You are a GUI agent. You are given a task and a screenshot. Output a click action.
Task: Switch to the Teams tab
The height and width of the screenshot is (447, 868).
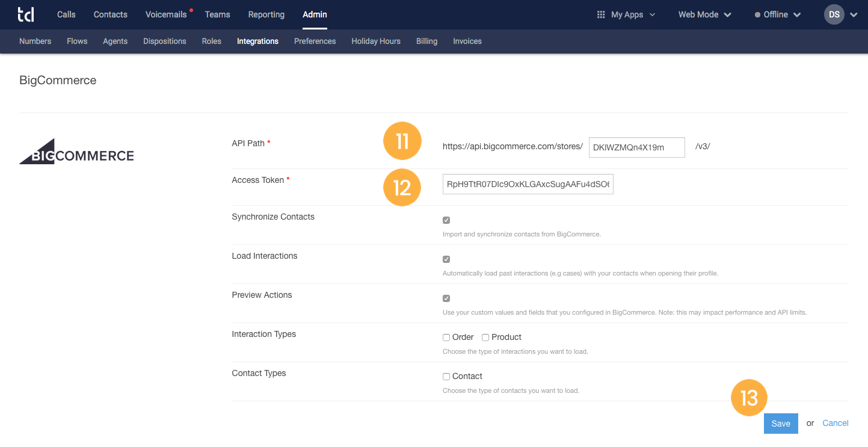pos(217,14)
